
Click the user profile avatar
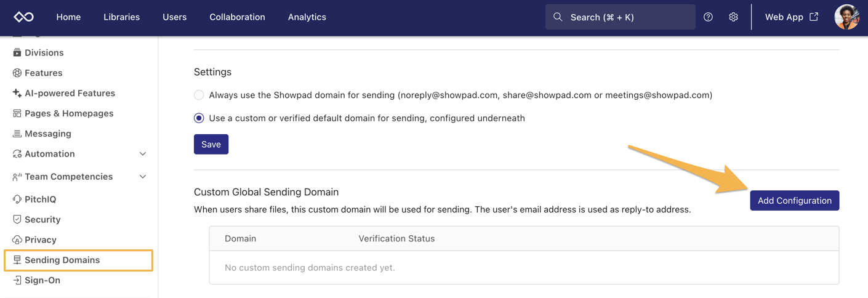pyautogui.click(x=846, y=17)
